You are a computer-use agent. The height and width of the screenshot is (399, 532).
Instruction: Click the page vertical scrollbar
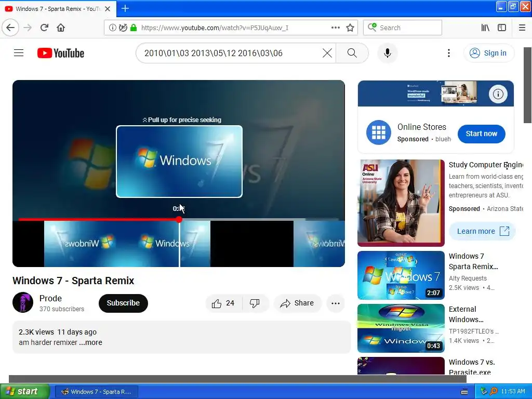(528, 85)
